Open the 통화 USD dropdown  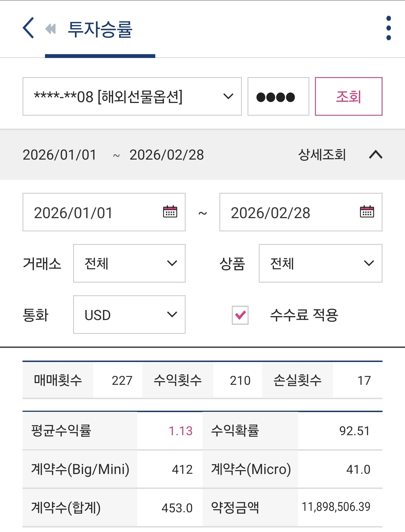(x=129, y=315)
